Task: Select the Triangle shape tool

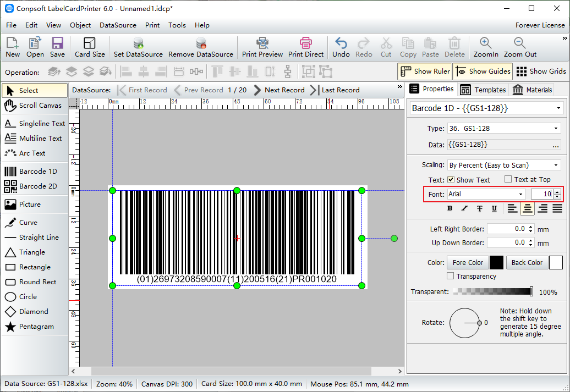Action: (35, 252)
